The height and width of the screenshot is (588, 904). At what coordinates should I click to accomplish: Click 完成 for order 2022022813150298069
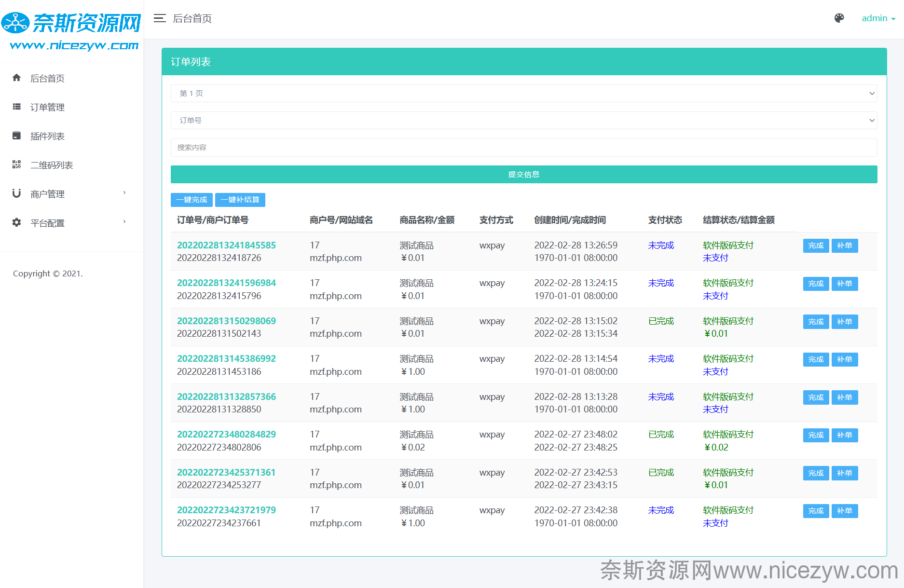(x=816, y=322)
